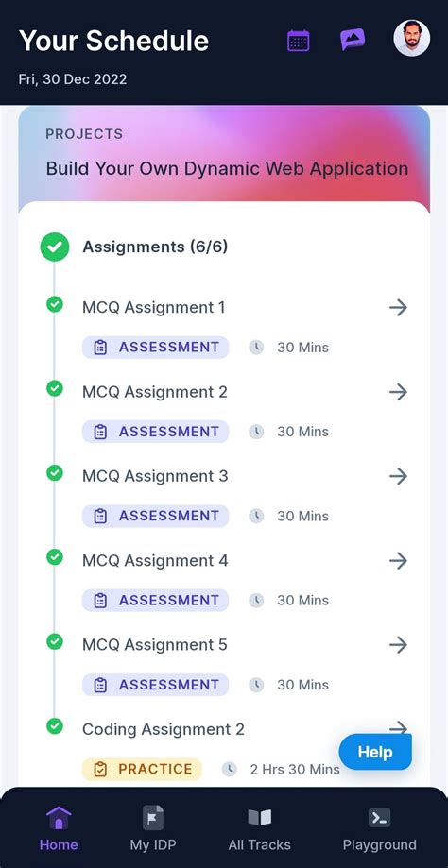Open the calendar icon in header
Viewport: 448px width, 868px height.
(299, 41)
